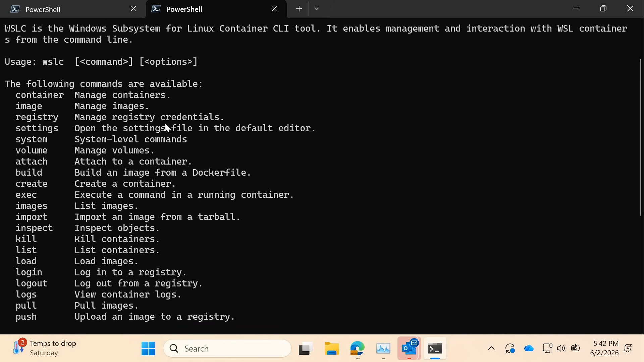Expand the new tab profile dropdown
644x362 pixels.
click(x=317, y=9)
